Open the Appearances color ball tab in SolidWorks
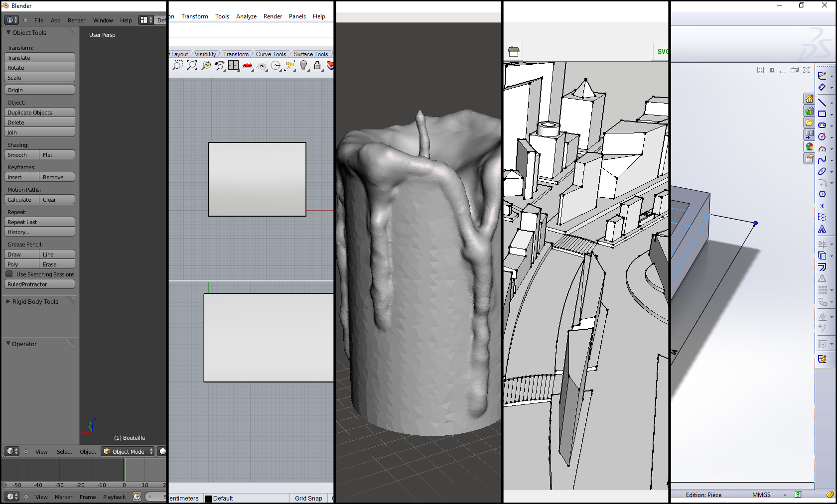 (809, 146)
